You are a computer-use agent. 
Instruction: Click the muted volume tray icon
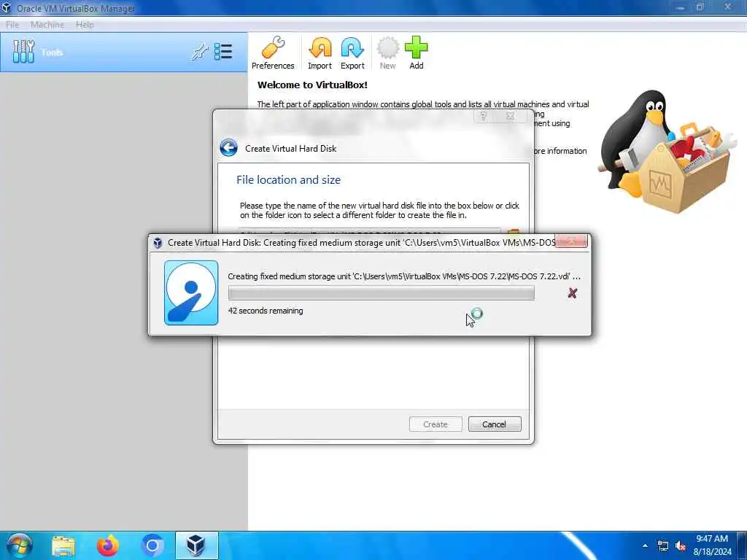point(681,546)
